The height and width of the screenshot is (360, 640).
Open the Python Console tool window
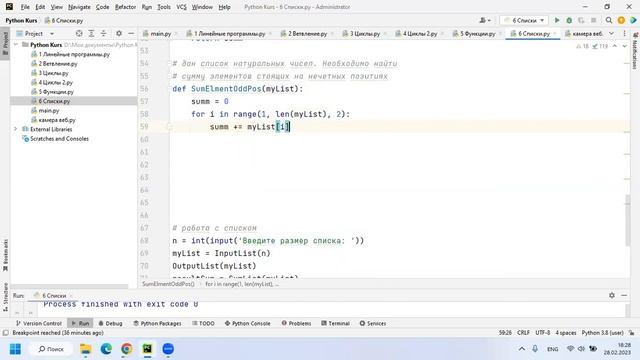247,323
